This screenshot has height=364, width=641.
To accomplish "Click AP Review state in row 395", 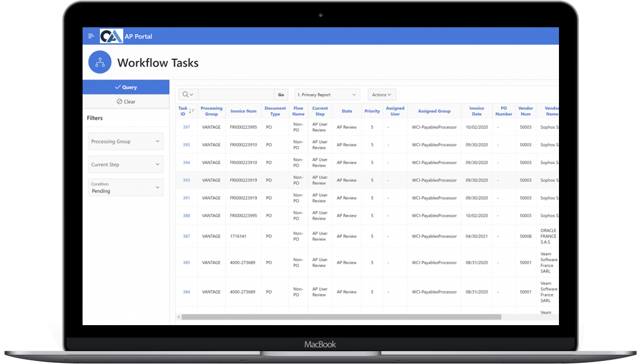I will (x=347, y=144).
